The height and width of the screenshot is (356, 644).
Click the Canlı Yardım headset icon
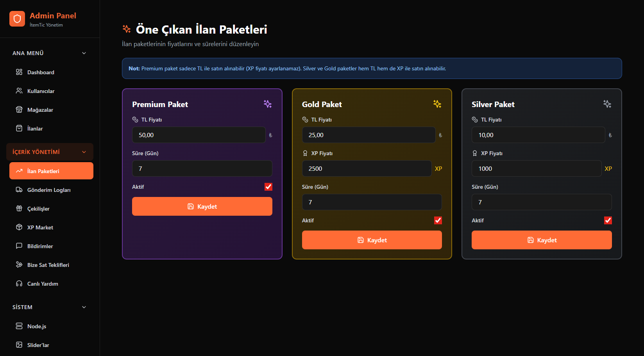tap(19, 283)
